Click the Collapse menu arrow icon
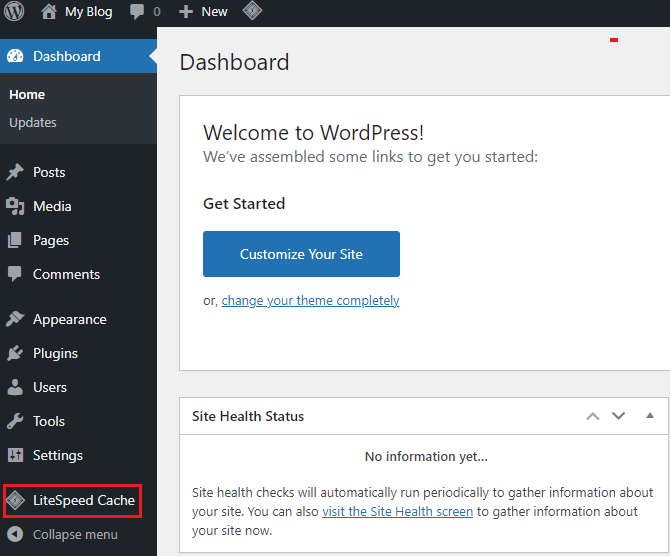 [15, 534]
